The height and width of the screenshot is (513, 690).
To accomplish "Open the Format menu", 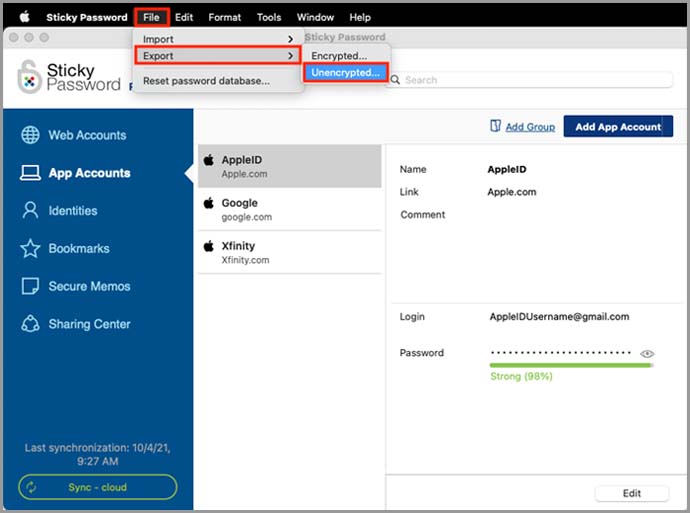I will [x=224, y=17].
